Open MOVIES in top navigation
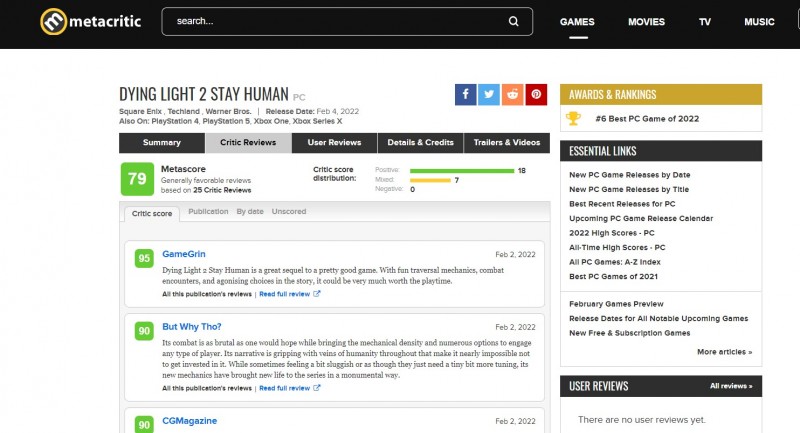This screenshot has height=433, width=800. click(646, 21)
